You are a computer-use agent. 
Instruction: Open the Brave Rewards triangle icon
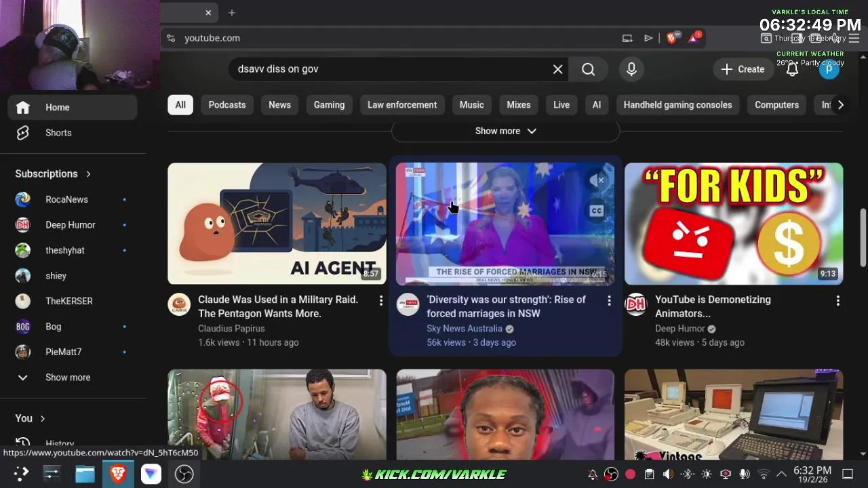[693, 38]
